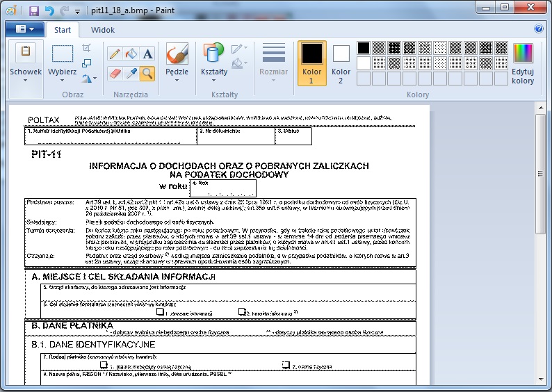
Task: Click the '3. Status' box in form
Action: pos(293,136)
